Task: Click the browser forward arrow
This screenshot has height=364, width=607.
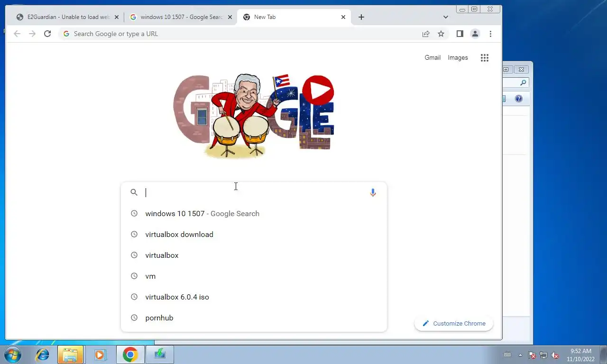Action: pos(32,34)
